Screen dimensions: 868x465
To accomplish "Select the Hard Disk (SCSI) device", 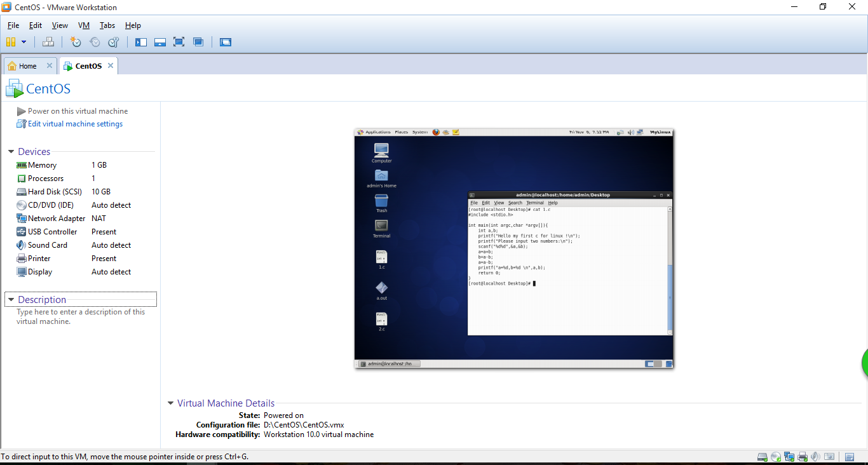I will 85,192.
